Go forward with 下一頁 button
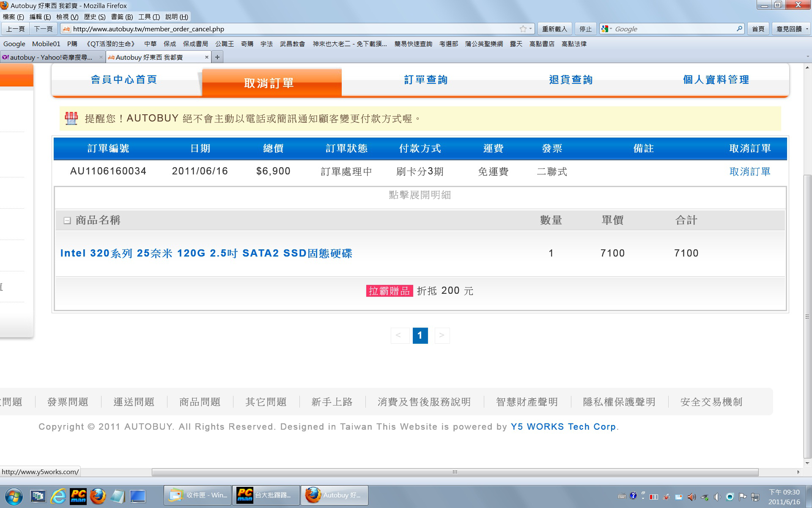Screen dimensions: 812x508 (44, 29)
